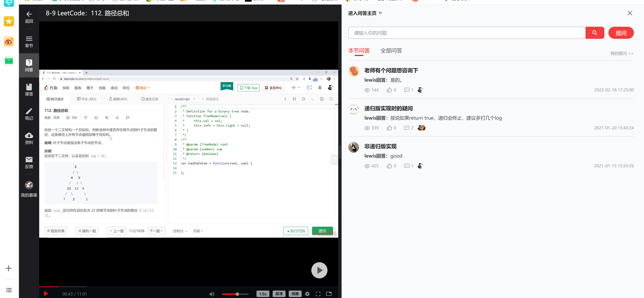Open the 评论(483) tab on LeetCode
The image size is (644, 298).
(x=86, y=99)
